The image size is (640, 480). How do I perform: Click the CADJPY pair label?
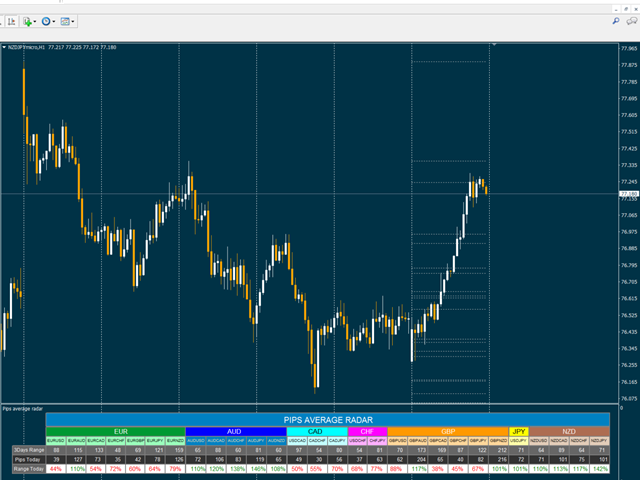(x=338, y=441)
